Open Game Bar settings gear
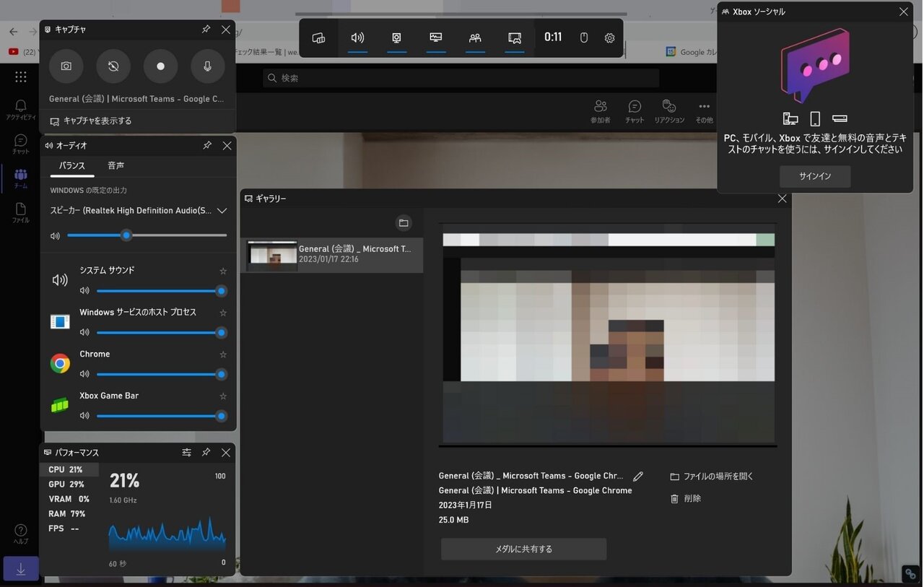 click(x=609, y=38)
